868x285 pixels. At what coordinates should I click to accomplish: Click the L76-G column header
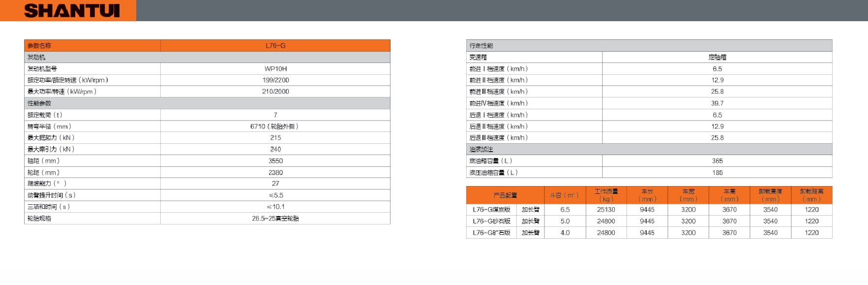coord(275,46)
